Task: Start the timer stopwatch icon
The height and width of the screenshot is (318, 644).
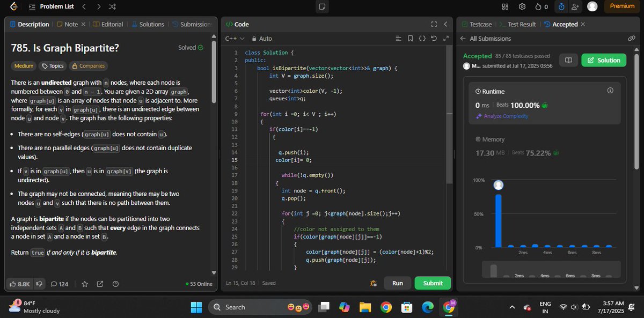Action: pos(561,6)
